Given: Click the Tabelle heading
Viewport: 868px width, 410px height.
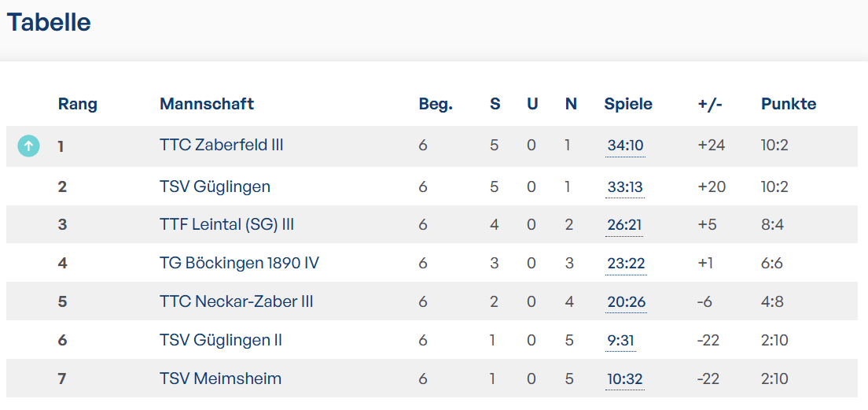Looking at the screenshot, I should pos(49,23).
